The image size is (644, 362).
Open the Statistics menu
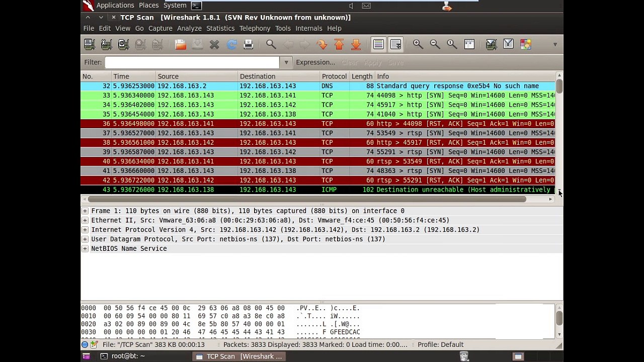220,28
